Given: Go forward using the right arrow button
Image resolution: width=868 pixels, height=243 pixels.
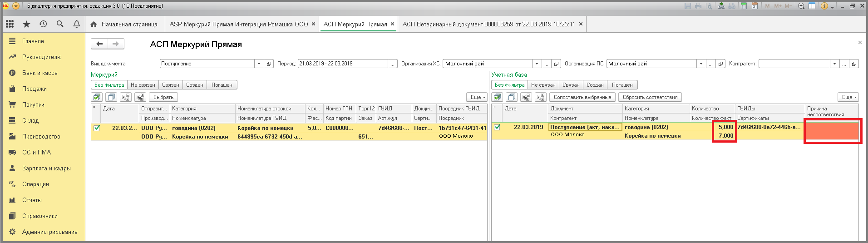Looking at the screenshot, I should (116, 44).
